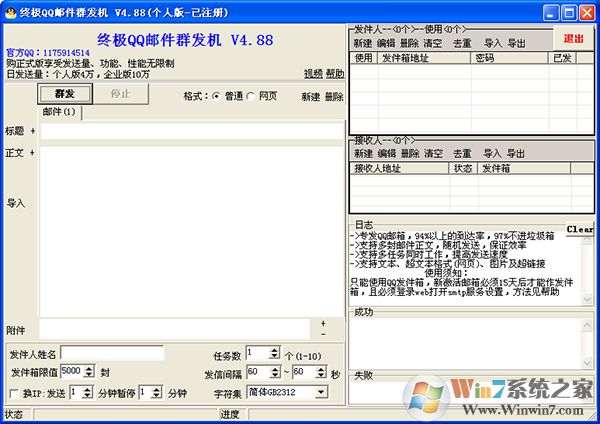
Task: Click the first 发信间隔 spinner arrows
Action: [x=275, y=372]
